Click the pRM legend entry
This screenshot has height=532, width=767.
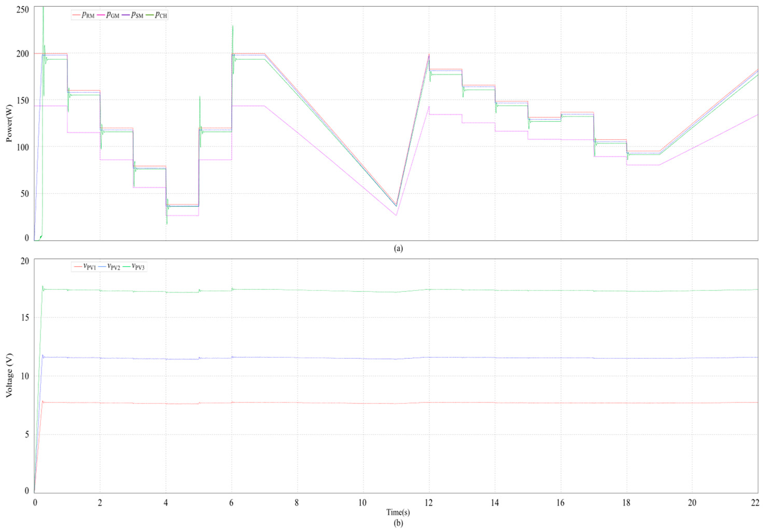point(83,15)
